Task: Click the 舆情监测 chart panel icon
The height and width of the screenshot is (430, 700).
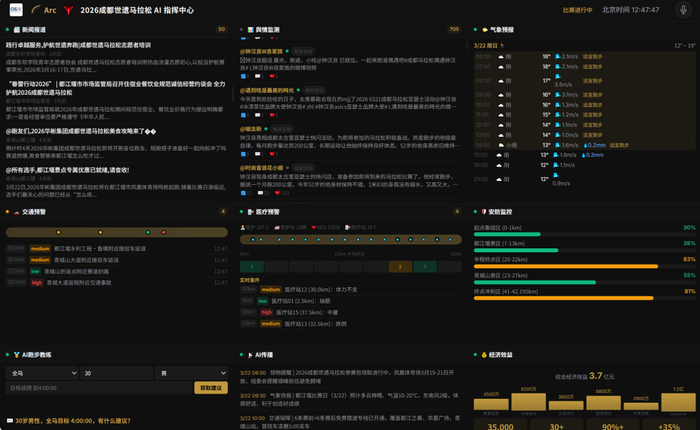Action: [250, 29]
